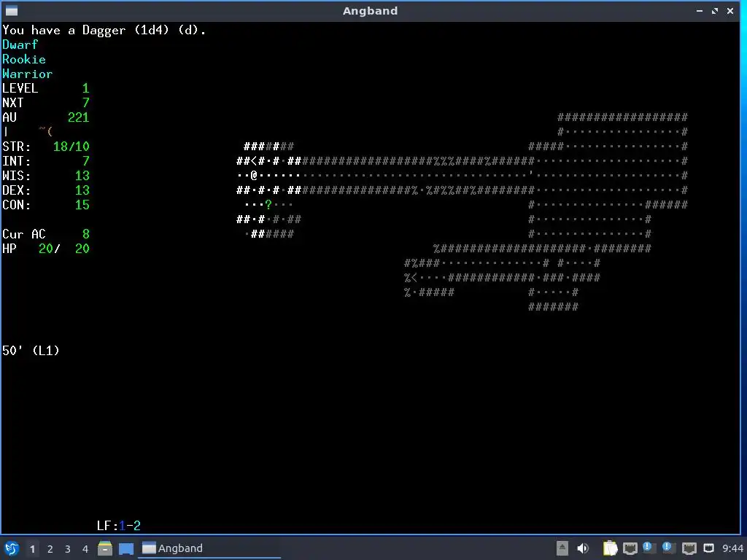The height and width of the screenshot is (560, 747).
Task: Click the LEVEL value 1
Action: (86, 88)
